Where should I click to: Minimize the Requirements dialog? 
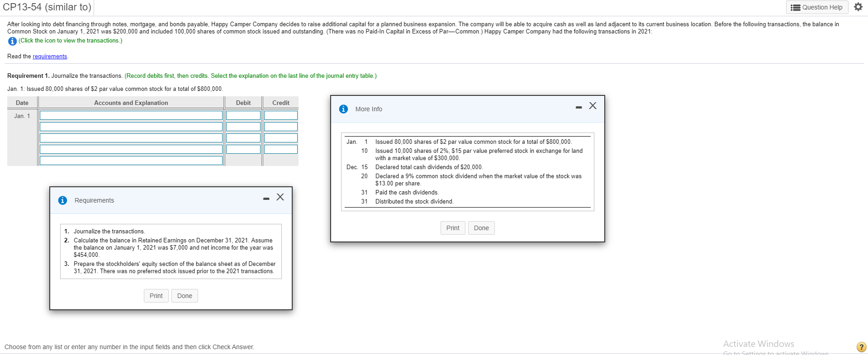(266, 199)
